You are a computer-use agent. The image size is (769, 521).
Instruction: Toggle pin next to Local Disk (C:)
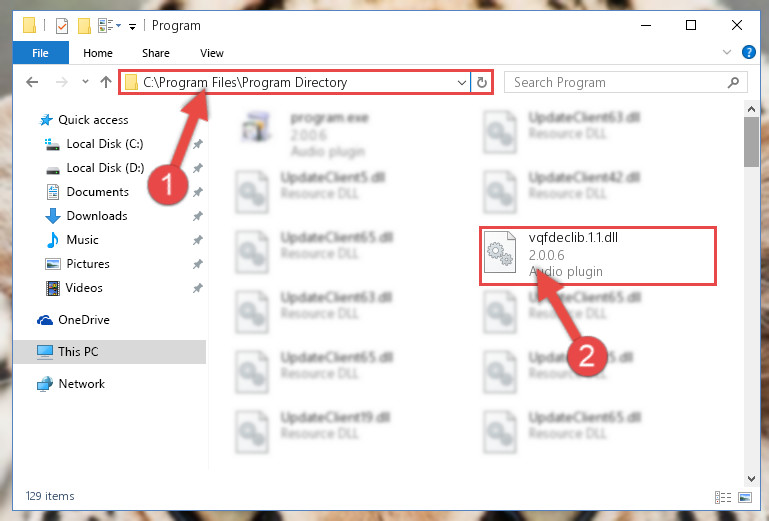[x=198, y=144]
